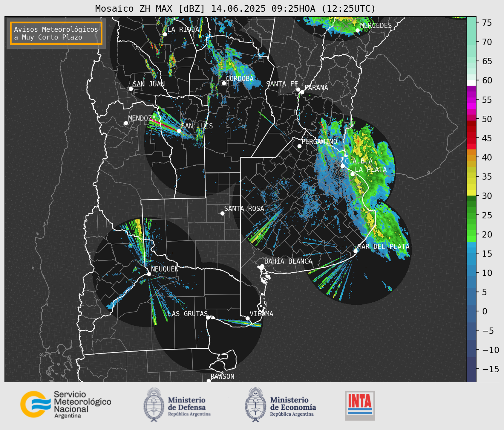Click the mosaic title with date and time
Screen dimensions: 504x430
pos(235,9)
